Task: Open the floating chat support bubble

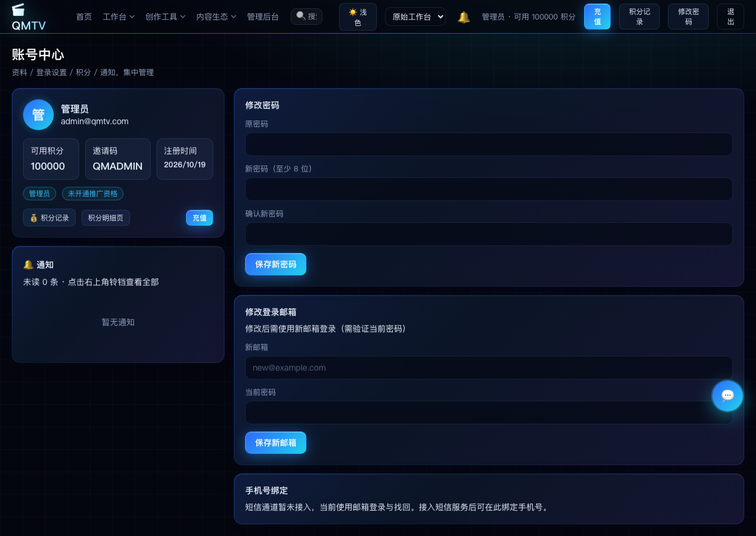Action: tap(728, 396)
